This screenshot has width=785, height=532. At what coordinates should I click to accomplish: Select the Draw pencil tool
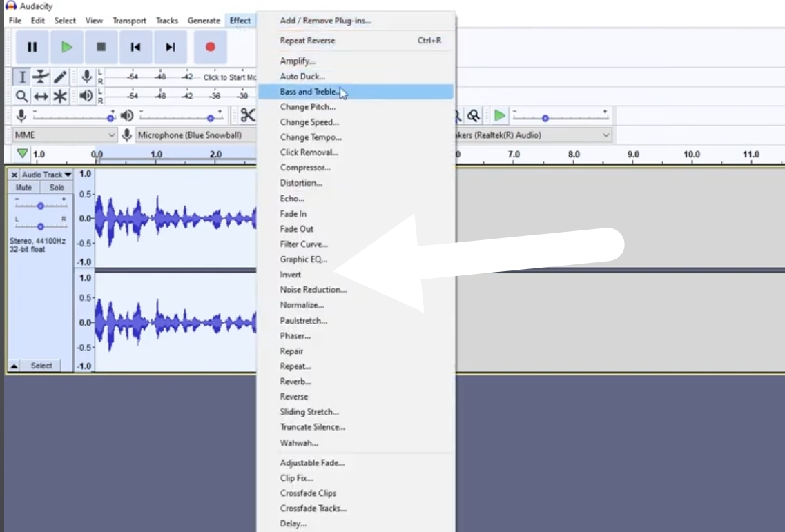(59, 77)
